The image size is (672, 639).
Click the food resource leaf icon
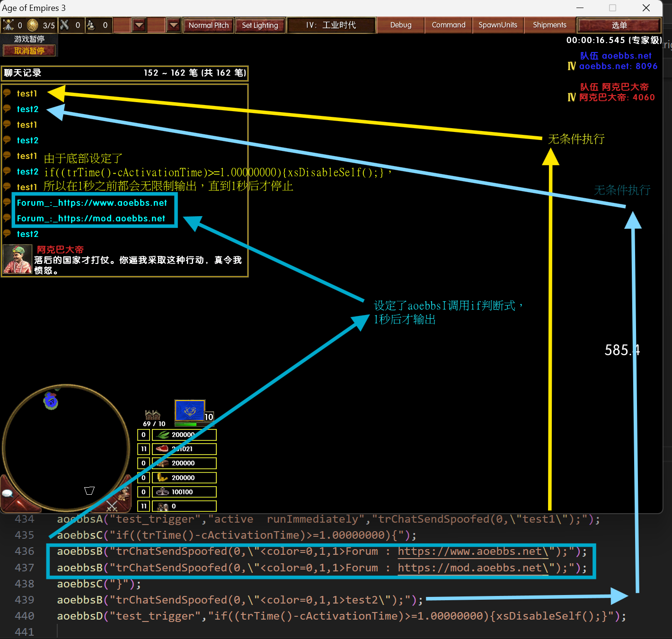point(163,435)
